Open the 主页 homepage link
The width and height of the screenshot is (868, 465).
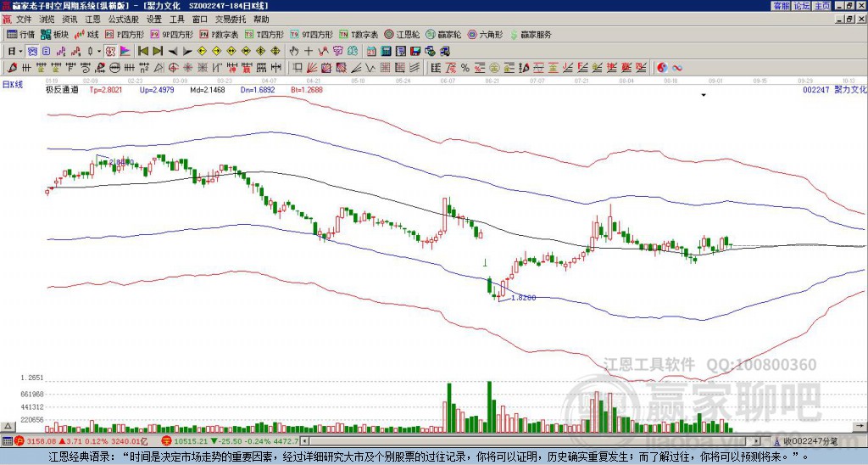click(822, 6)
